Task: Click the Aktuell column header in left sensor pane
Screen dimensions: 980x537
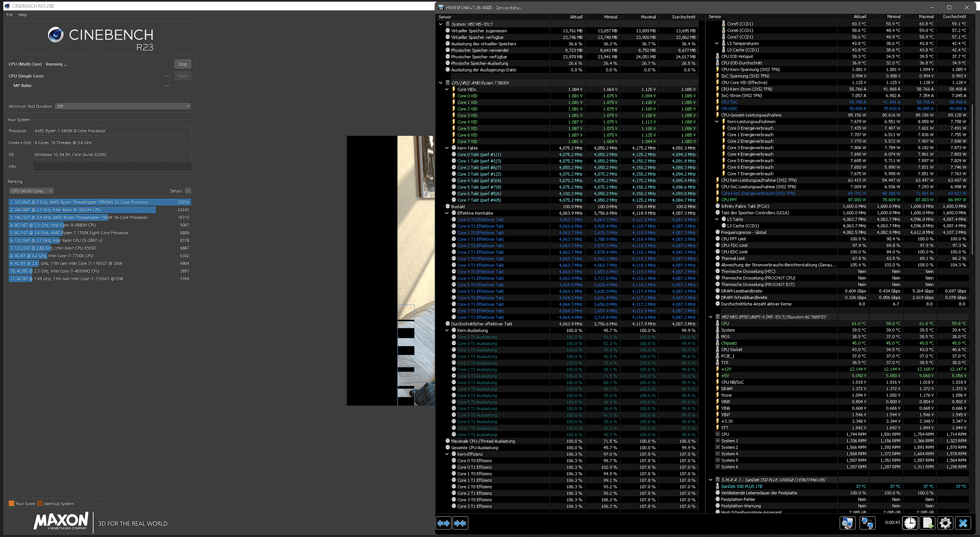Action: [x=576, y=17]
